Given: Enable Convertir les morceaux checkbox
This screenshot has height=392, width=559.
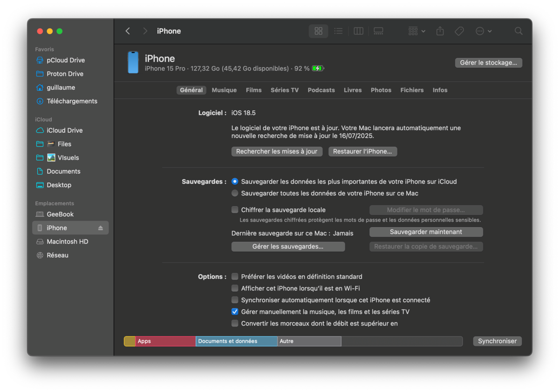Looking at the screenshot, I should 235,324.
